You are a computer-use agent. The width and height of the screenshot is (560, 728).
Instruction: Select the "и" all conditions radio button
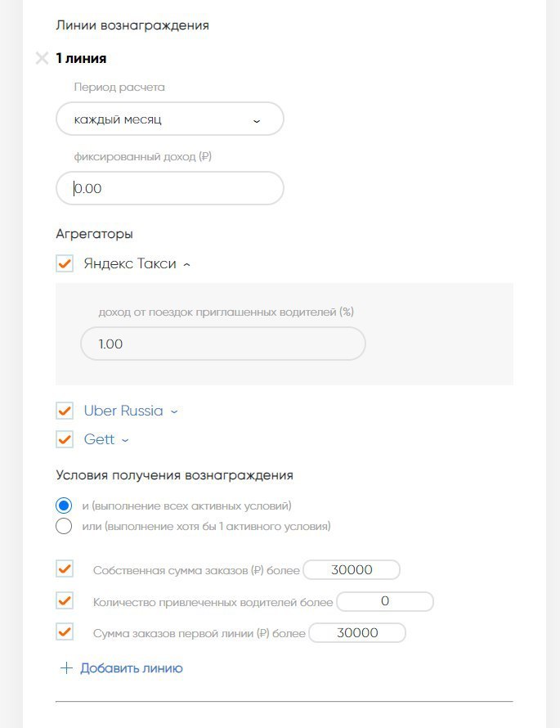[x=65, y=505]
